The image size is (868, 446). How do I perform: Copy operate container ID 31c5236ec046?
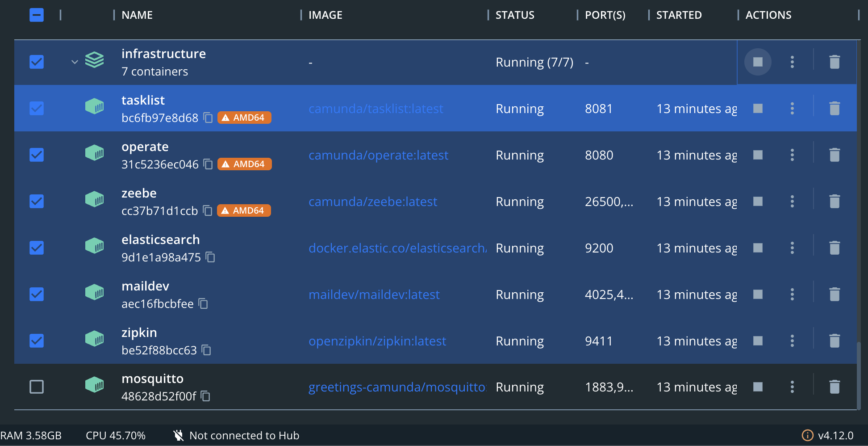pos(208,164)
